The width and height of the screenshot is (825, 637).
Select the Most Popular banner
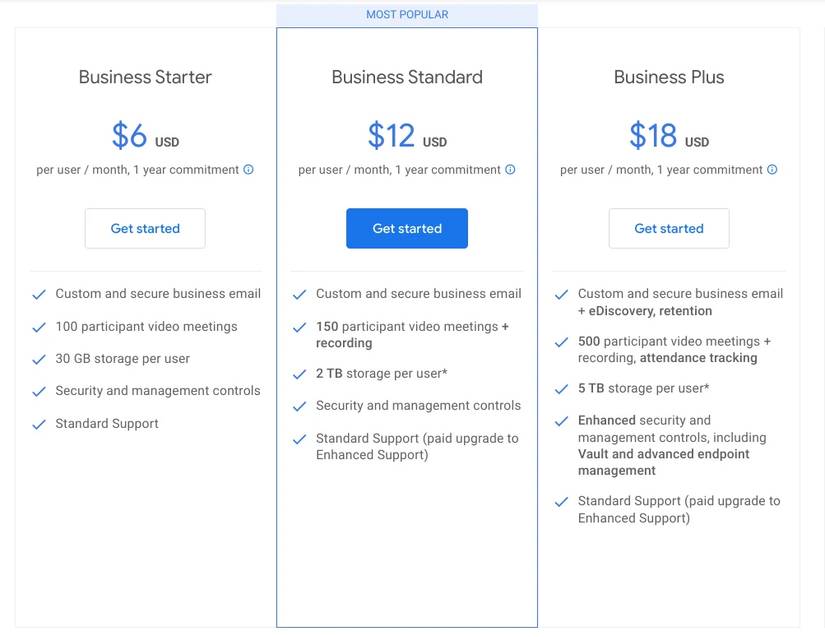point(407,15)
